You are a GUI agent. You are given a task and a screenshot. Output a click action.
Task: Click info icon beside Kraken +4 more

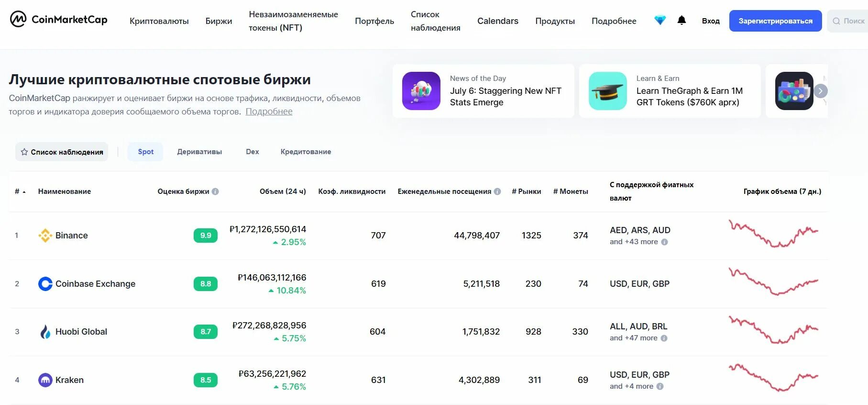click(660, 387)
